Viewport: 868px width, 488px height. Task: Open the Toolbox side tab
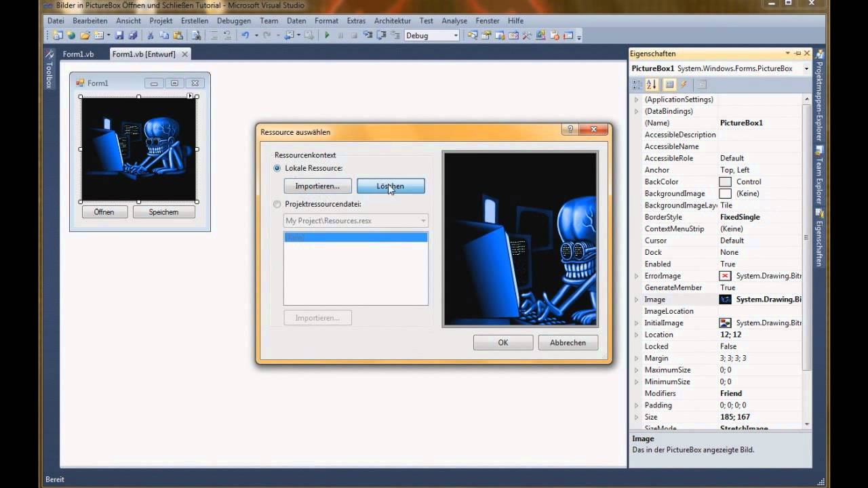48,75
